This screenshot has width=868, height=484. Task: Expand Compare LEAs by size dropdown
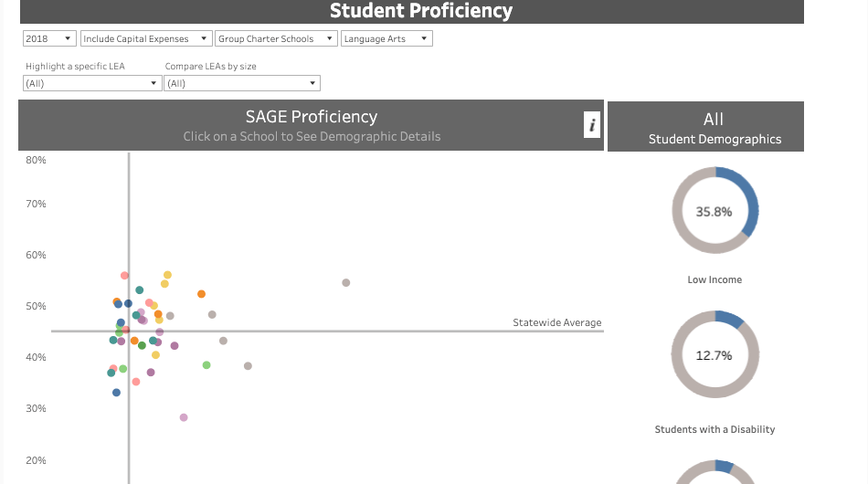(242, 83)
